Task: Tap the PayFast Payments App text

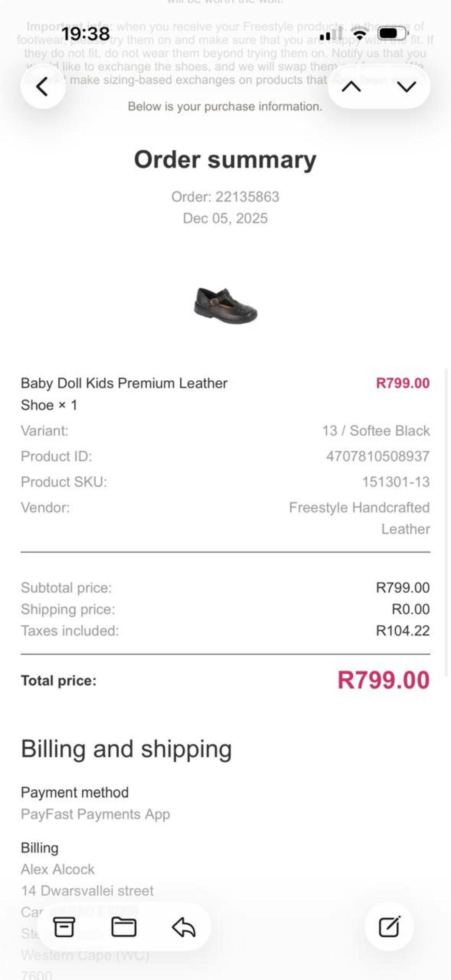Action: [x=95, y=814]
